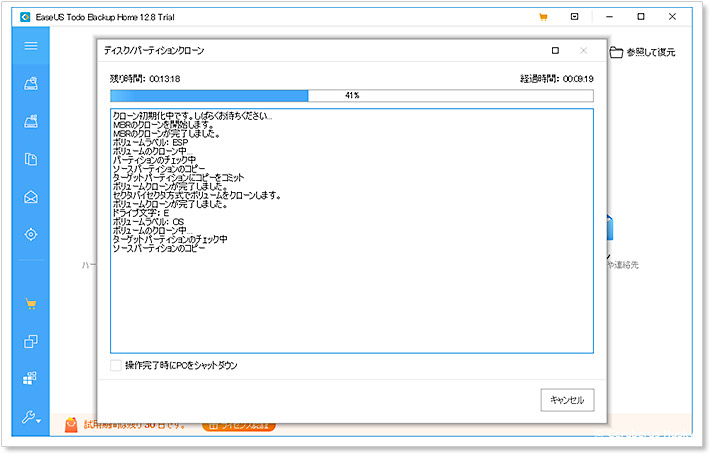
Task: Click the orange shopping cart sidebar icon
Action: (31, 304)
